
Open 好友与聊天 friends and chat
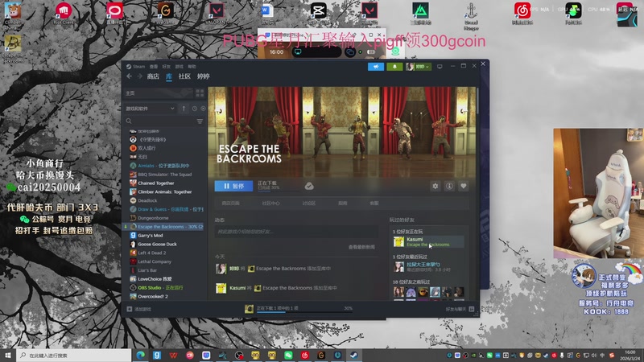(x=460, y=309)
